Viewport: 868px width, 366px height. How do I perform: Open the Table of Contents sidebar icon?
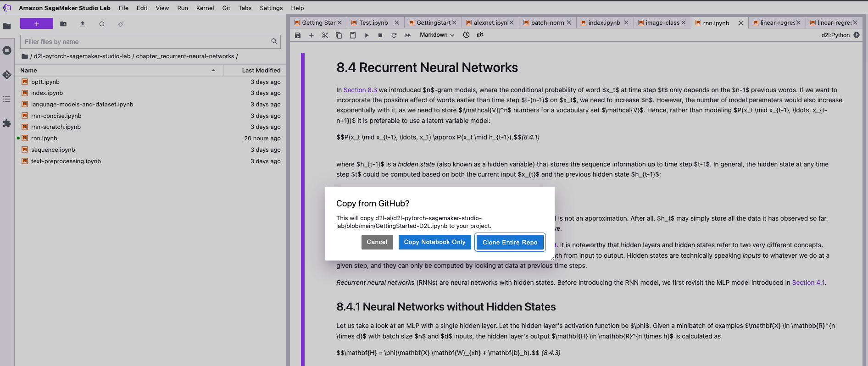coord(7,99)
